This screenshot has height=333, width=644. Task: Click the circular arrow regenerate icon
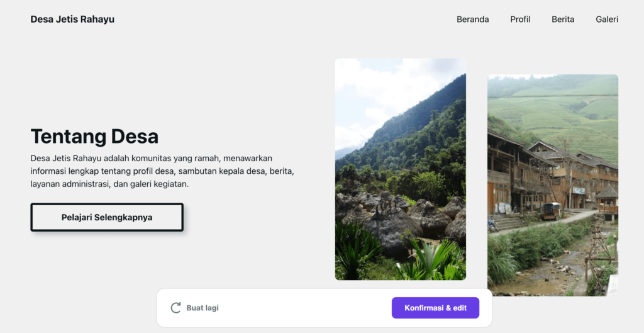tap(176, 308)
